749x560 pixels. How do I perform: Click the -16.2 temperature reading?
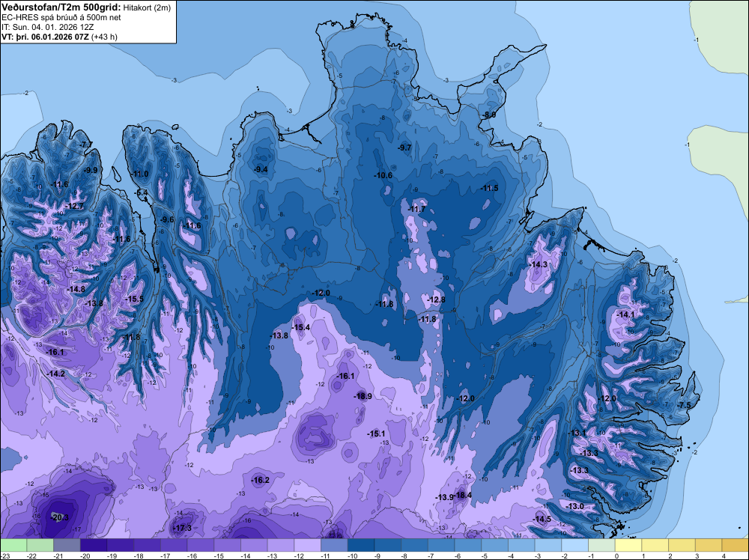[261, 481]
